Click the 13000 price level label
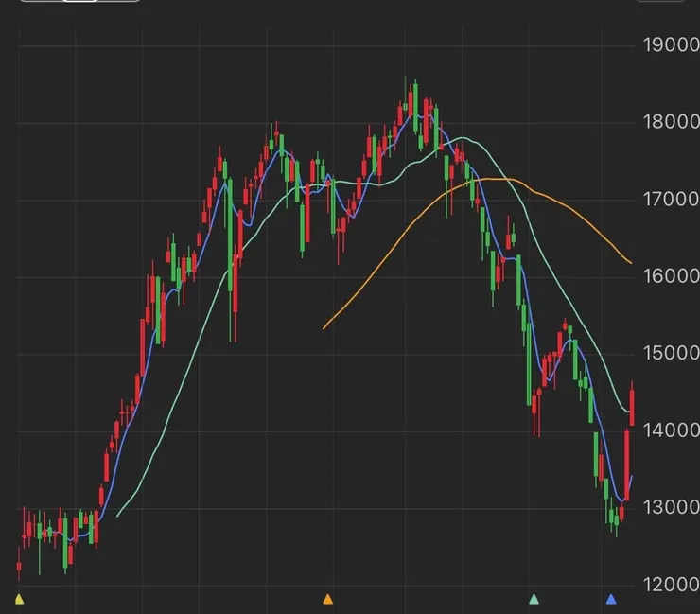This screenshot has width=700, height=614. (x=670, y=508)
